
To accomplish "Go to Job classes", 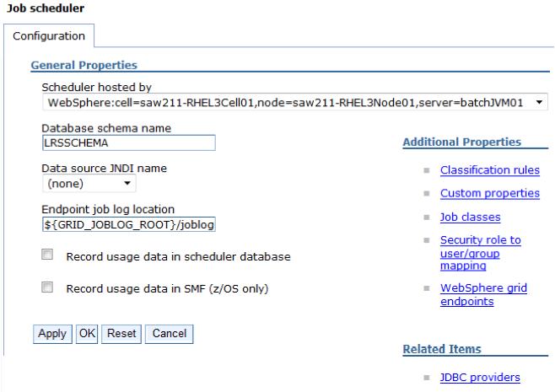I will pos(470,217).
